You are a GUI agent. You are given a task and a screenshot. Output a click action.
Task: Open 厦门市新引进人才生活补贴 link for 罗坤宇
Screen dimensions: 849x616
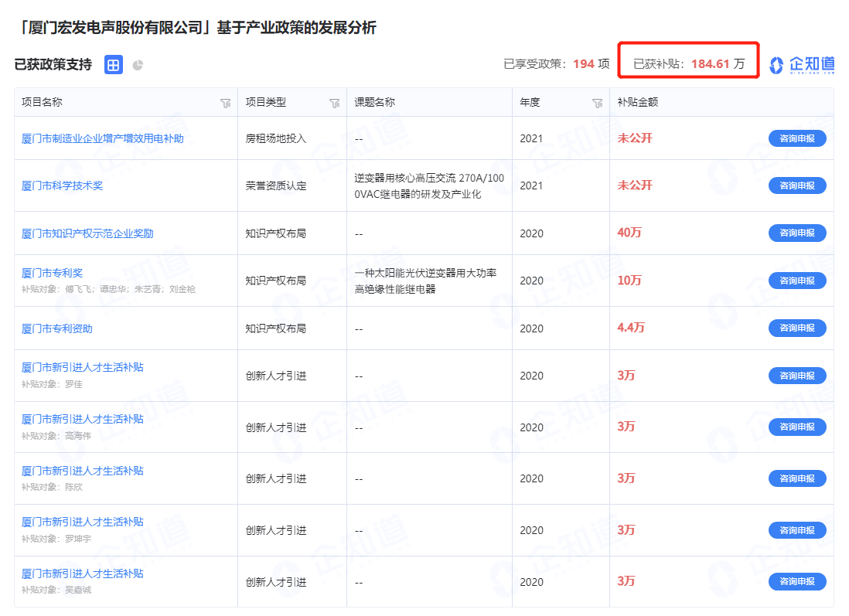(82, 522)
